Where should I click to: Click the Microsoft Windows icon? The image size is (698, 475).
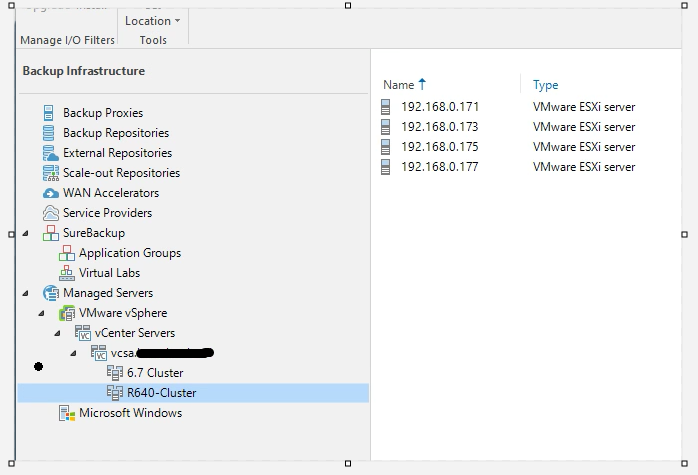(x=67, y=413)
